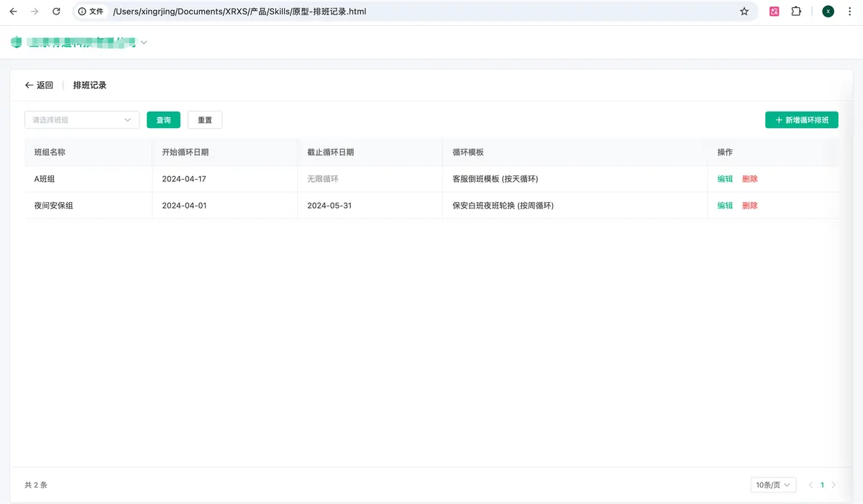Open Chrome three-dot menu
Screen dimensions: 863x504
pos(849,12)
